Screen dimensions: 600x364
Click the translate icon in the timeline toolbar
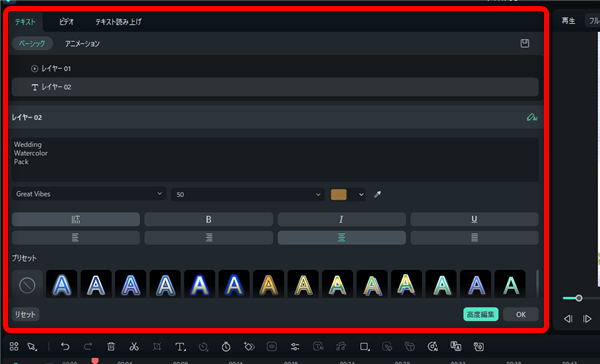coord(455,346)
